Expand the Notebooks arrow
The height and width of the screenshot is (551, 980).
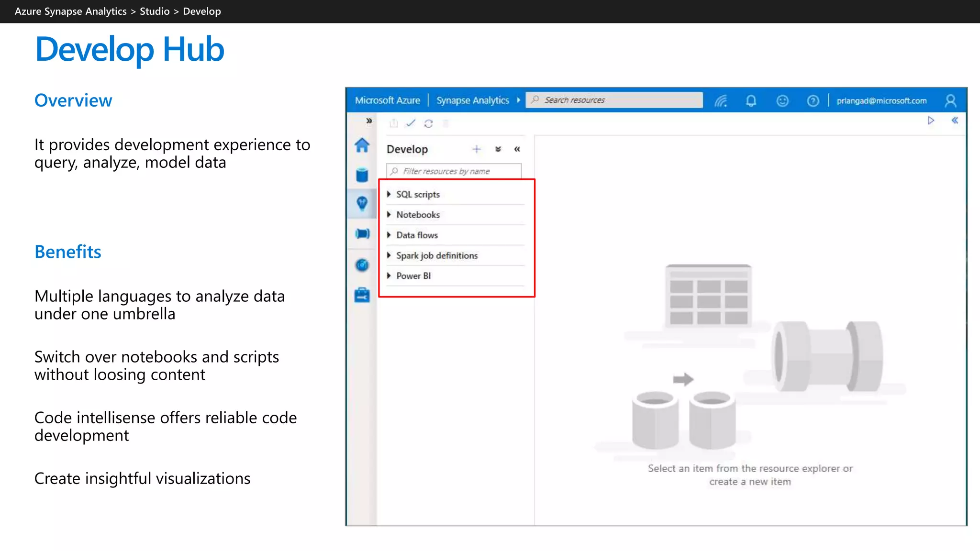[389, 215]
